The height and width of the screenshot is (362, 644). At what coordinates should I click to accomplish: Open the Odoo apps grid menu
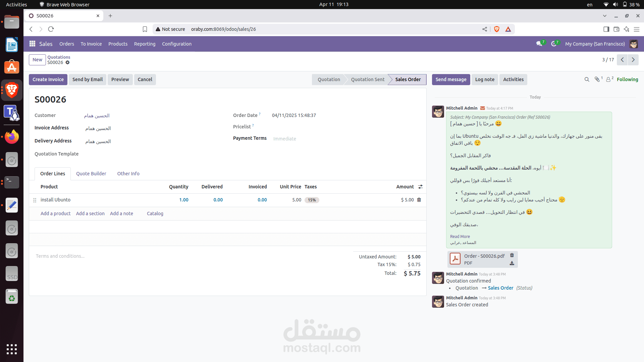pyautogui.click(x=32, y=44)
